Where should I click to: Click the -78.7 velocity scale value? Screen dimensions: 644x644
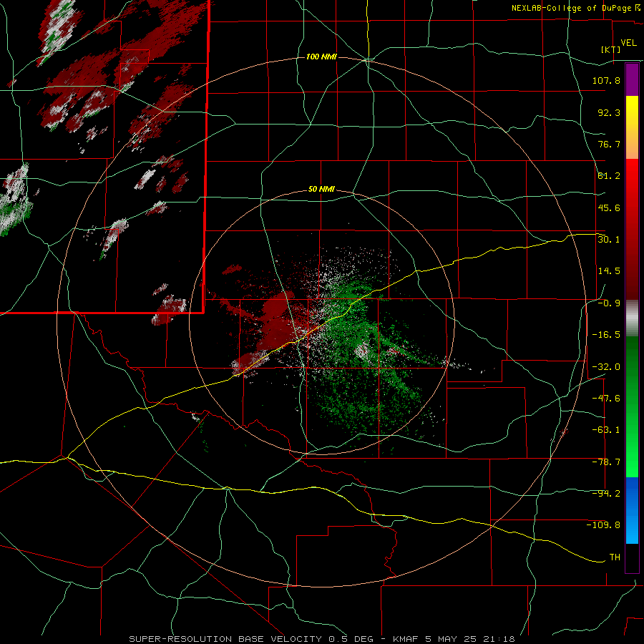pyautogui.click(x=606, y=462)
